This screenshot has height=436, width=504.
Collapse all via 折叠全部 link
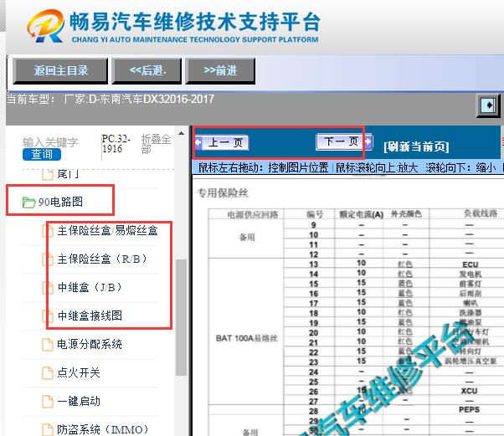coord(156,144)
